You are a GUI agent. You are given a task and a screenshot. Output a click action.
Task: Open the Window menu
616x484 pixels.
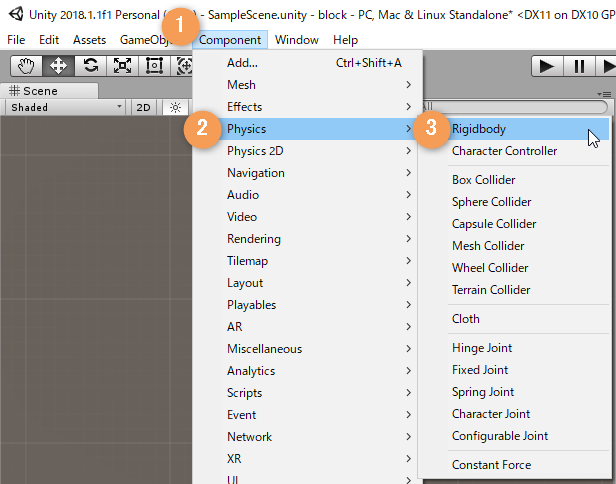click(x=297, y=40)
